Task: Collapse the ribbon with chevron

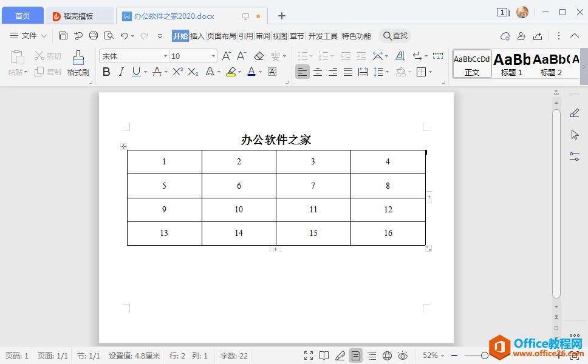Action: pyautogui.click(x=575, y=36)
